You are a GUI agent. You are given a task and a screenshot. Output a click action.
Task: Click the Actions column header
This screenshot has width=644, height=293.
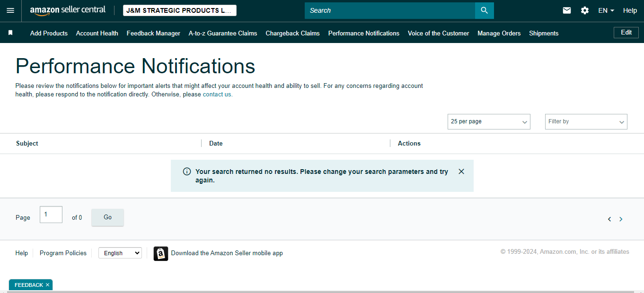[409, 143]
